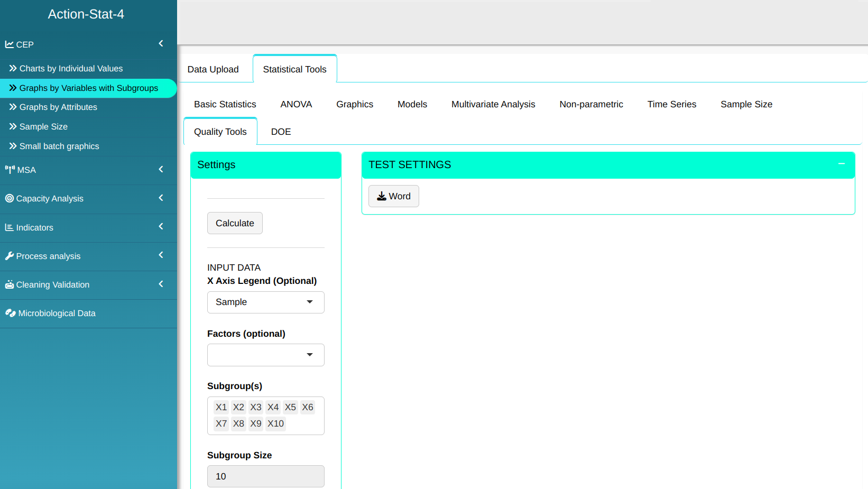
Task: Click the MSA gauge icon
Action: tap(10, 170)
